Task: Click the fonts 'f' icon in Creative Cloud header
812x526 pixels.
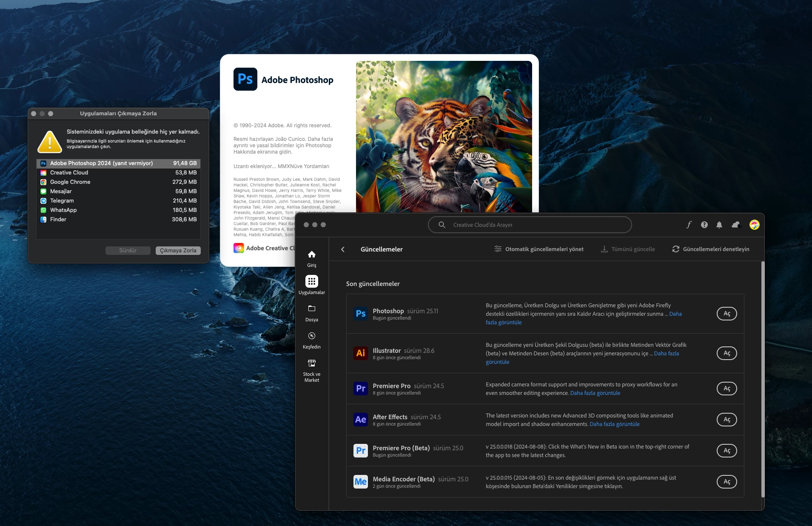Action: tap(689, 225)
